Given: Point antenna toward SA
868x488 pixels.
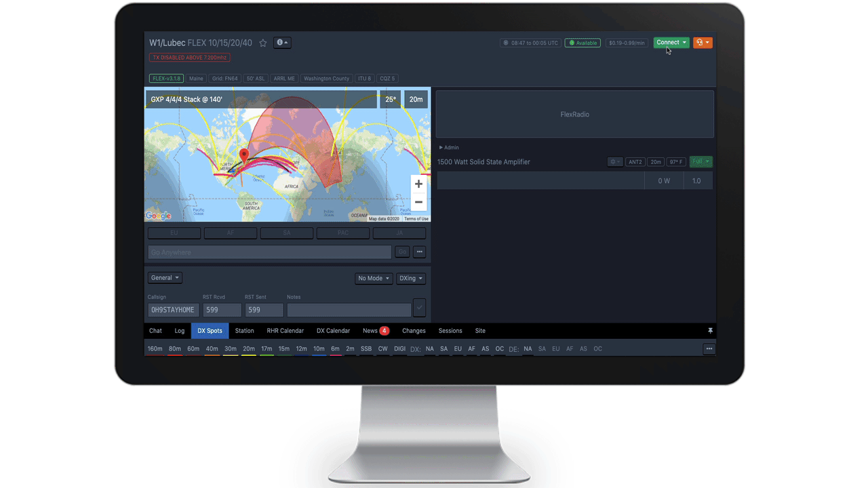Looking at the screenshot, I should [x=287, y=233].
